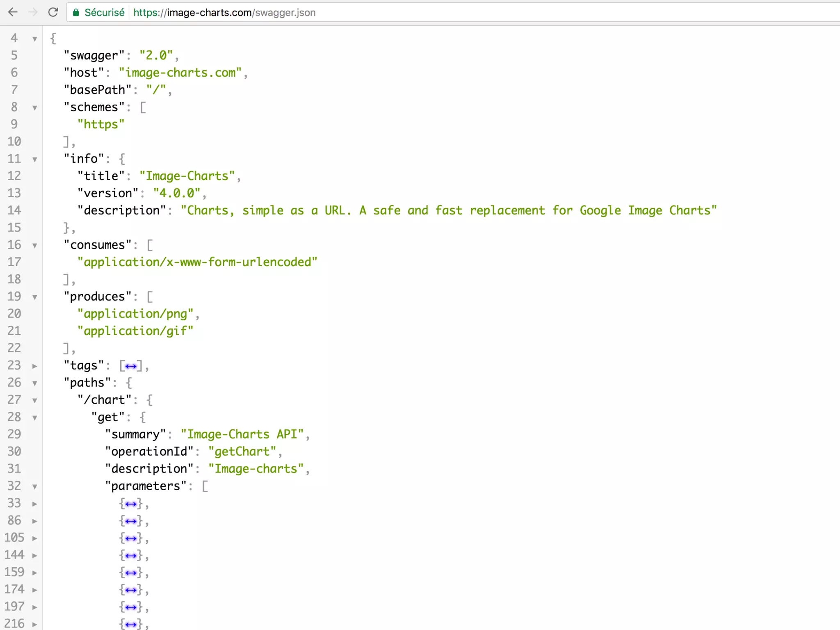Click the Sécurisé security label
This screenshot has height=630, width=840.
coord(104,13)
